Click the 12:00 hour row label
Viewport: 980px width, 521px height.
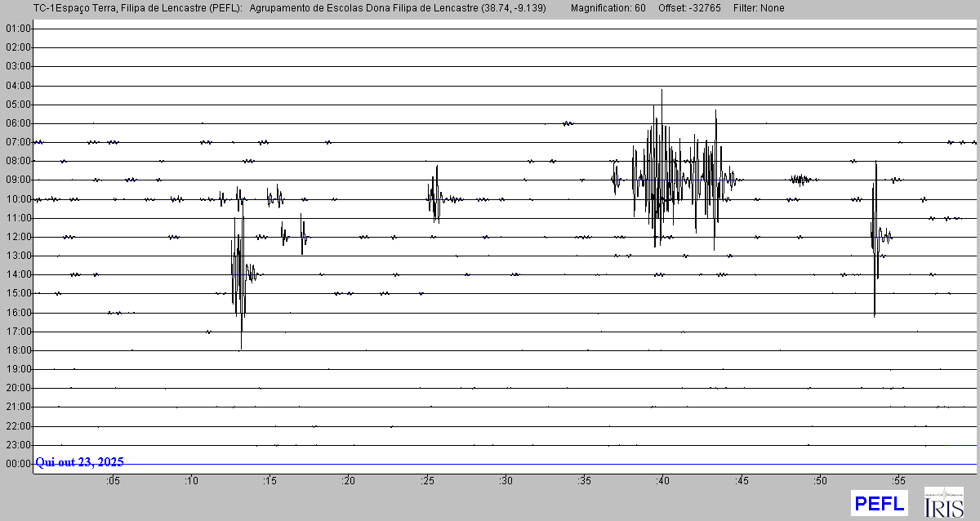[18, 237]
